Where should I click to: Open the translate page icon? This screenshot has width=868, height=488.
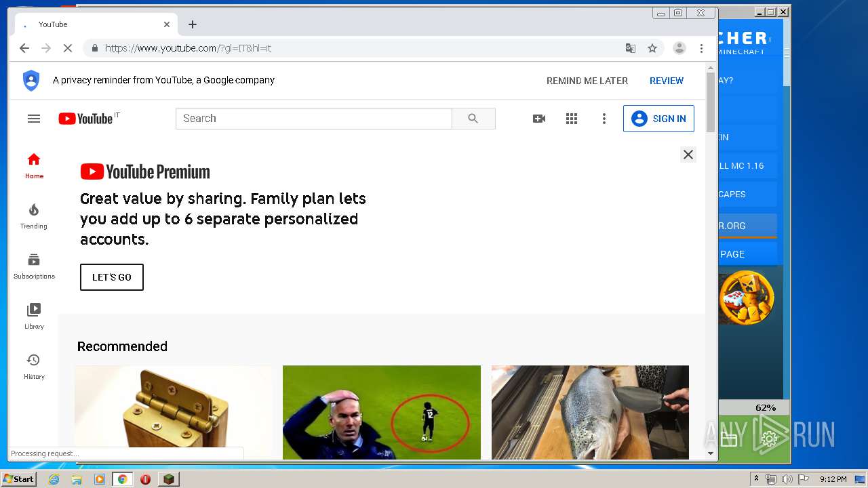(x=631, y=48)
